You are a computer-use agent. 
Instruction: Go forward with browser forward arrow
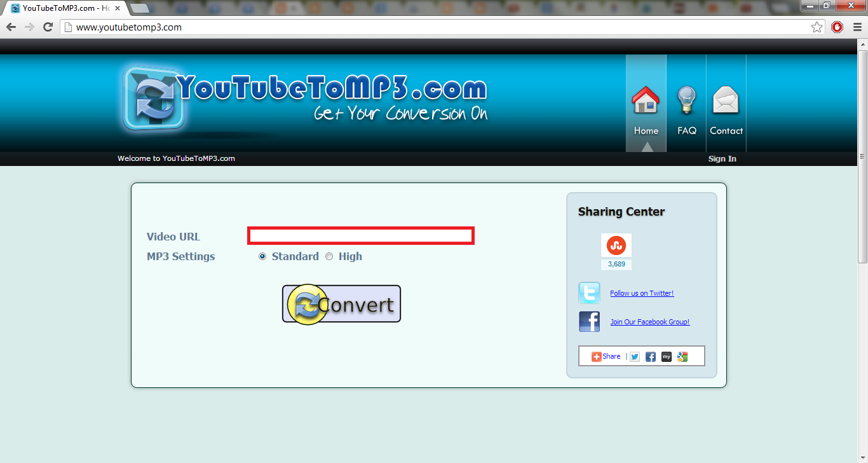[x=29, y=27]
